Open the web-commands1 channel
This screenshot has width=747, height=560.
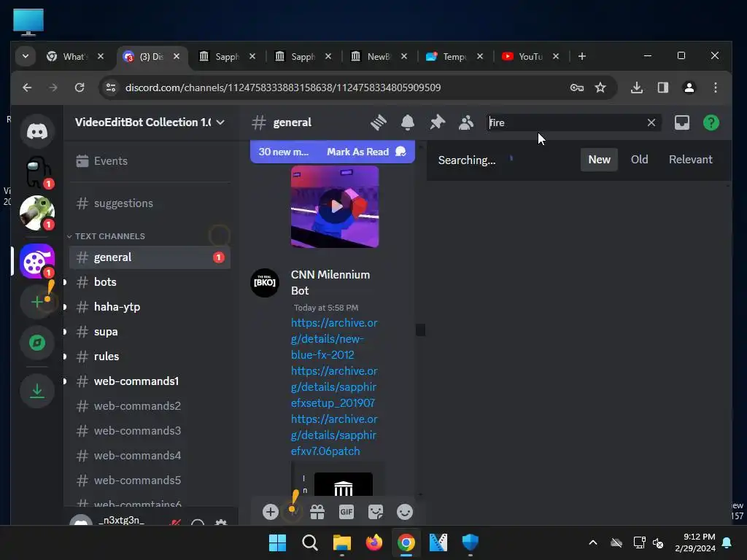pyautogui.click(x=150, y=381)
